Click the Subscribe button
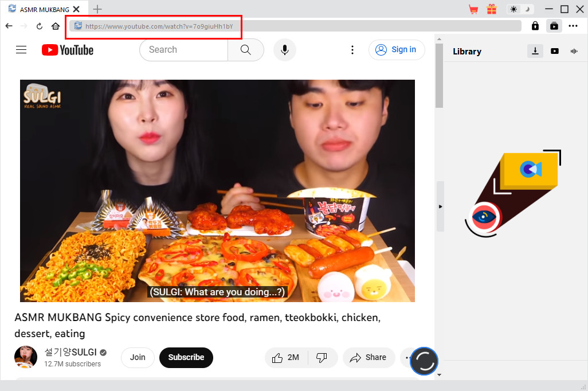Image resolution: width=588 pixels, height=391 pixels. click(186, 357)
